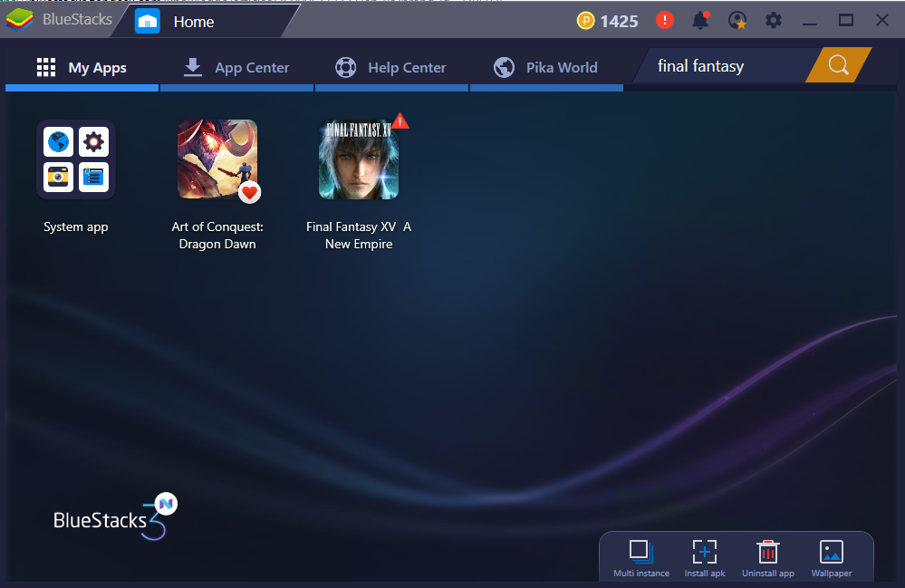The height and width of the screenshot is (588, 905).
Task: Open the red exclamation alert icon
Action: (x=665, y=20)
